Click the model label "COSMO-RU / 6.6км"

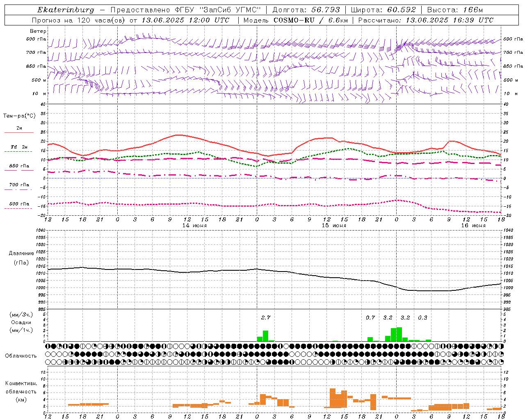click(x=310, y=20)
